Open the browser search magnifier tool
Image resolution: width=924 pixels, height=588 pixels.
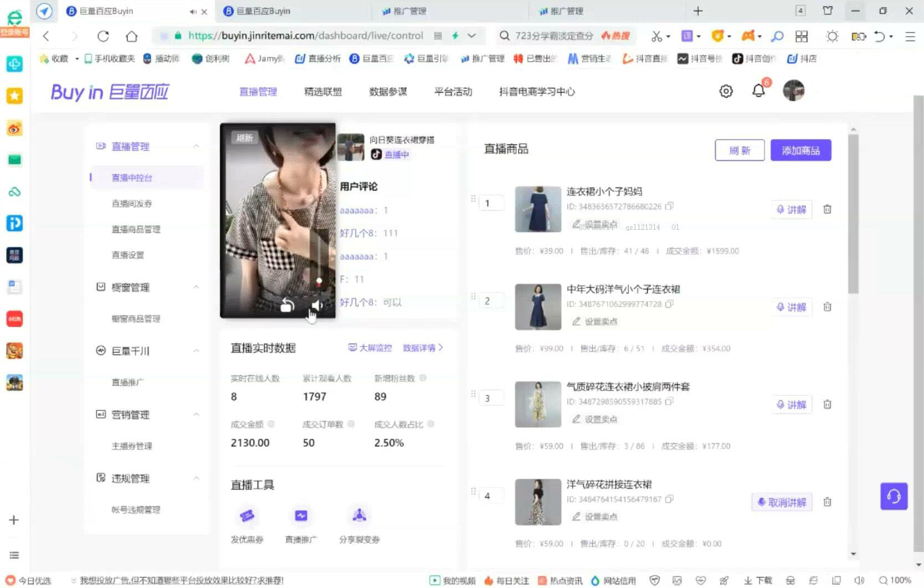pyautogui.click(x=777, y=36)
